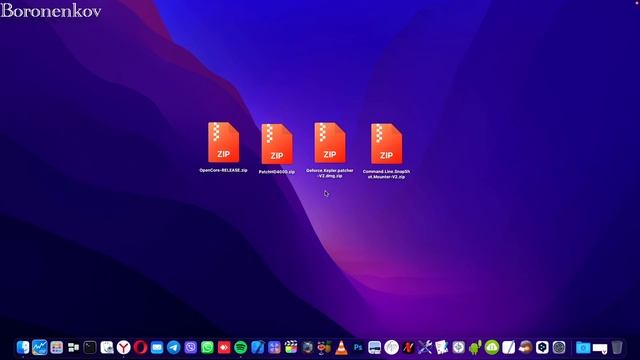Open the green Android robot app
640x360 pixels.
(x=475, y=347)
